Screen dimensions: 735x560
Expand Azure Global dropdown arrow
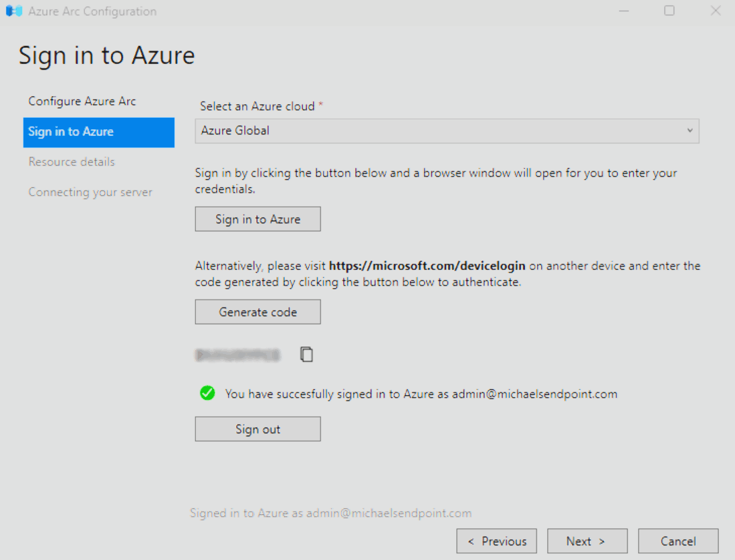(689, 131)
